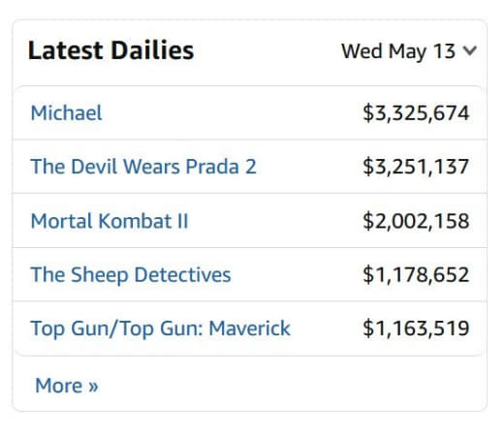Click the $2,002,158 daily amount

pyautogui.click(x=416, y=221)
